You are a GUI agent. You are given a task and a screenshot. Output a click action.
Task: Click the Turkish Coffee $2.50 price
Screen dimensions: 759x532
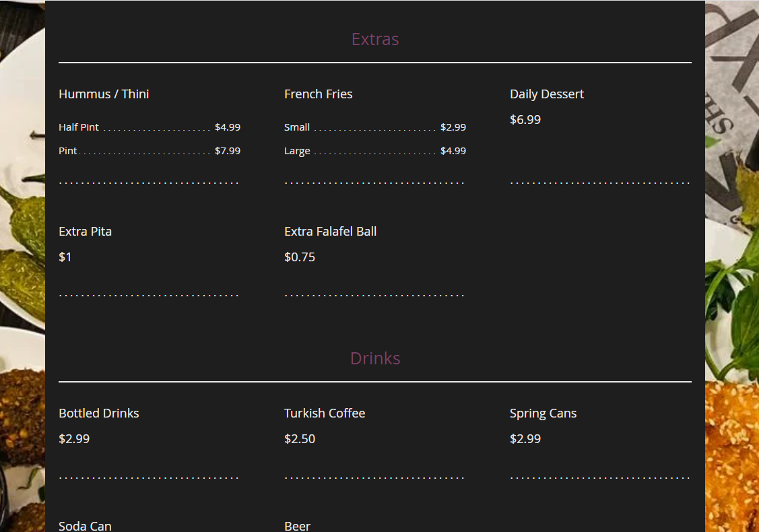tap(300, 439)
